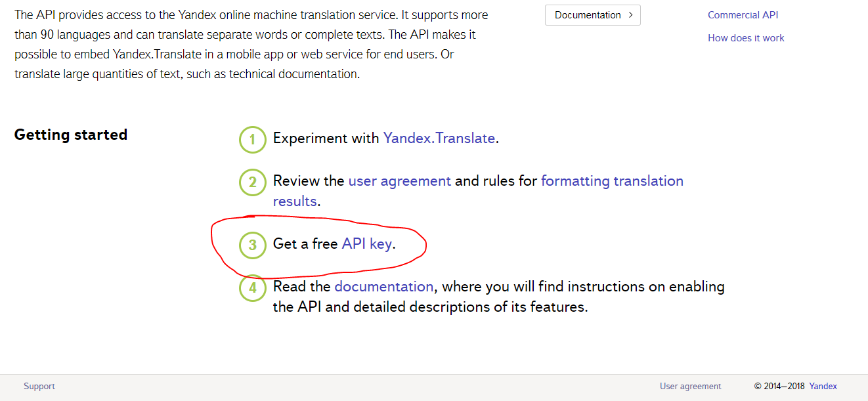868x401 pixels.
Task: Follow the formatting translation results link
Action: pyautogui.click(x=611, y=181)
